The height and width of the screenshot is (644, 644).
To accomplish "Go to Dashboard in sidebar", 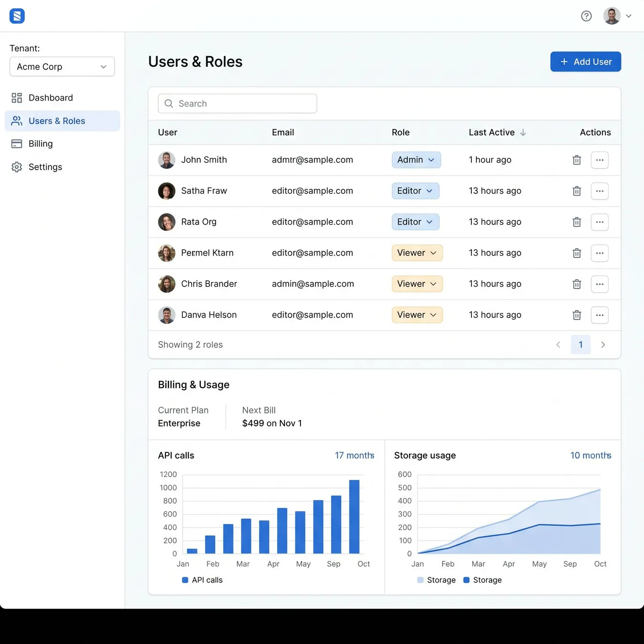I will click(62, 98).
